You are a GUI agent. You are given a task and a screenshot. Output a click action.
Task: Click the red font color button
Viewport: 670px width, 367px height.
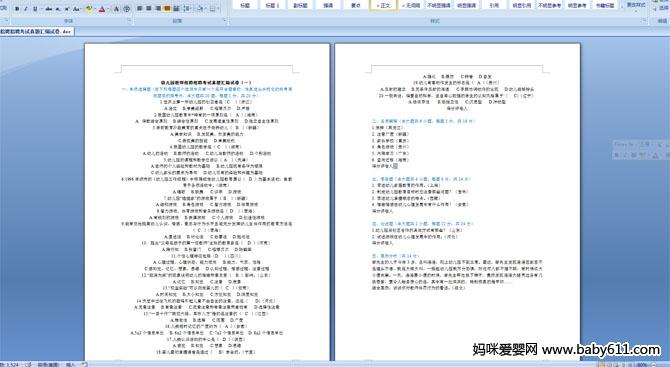click(x=102, y=9)
